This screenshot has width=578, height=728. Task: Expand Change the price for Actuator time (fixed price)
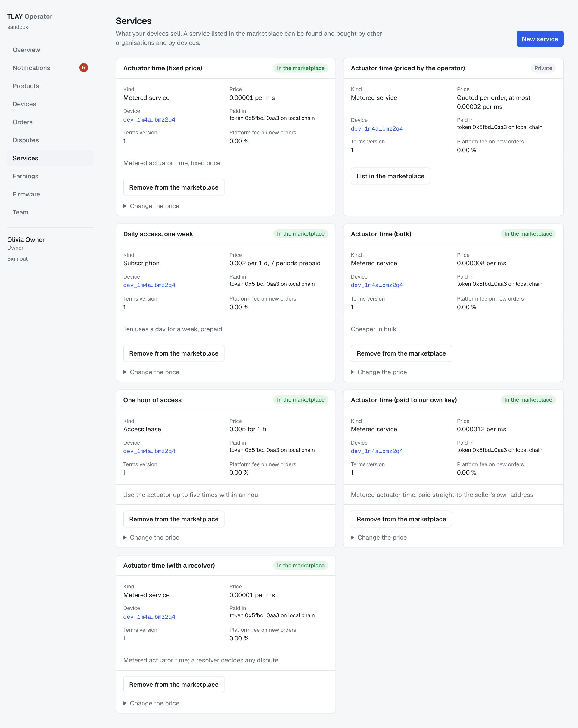(x=151, y=206)
